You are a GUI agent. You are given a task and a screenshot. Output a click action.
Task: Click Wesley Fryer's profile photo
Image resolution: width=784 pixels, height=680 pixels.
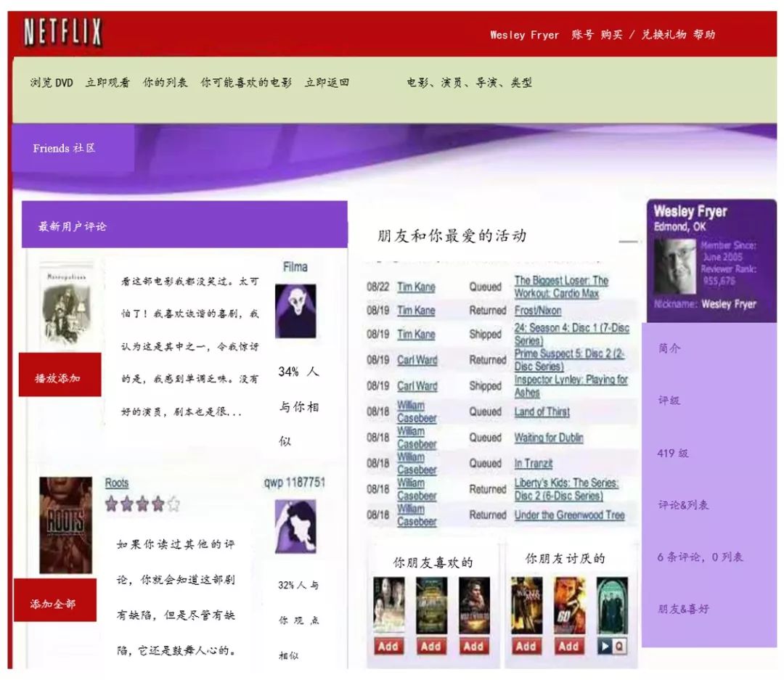pyautogui.click(x=674, y=266)
